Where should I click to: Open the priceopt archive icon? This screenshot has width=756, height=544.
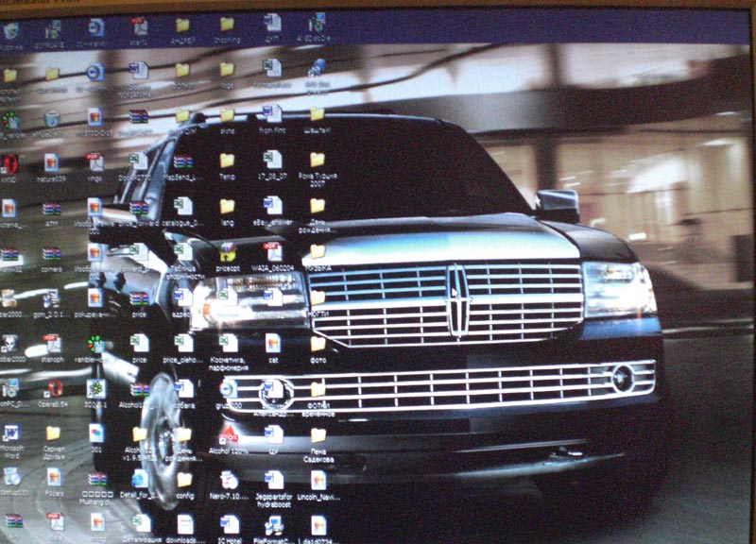228,251
